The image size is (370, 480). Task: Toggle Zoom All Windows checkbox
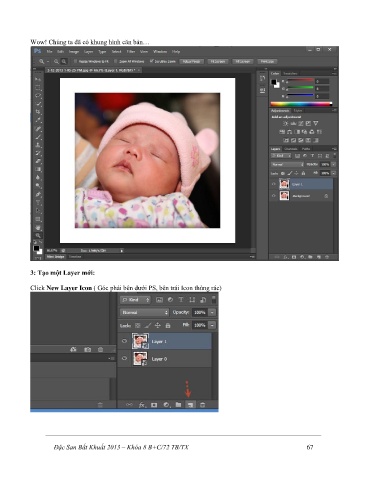click(x=116, y=61)
